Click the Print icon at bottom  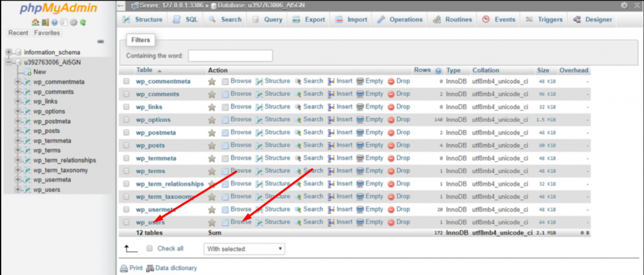[124, 268]
